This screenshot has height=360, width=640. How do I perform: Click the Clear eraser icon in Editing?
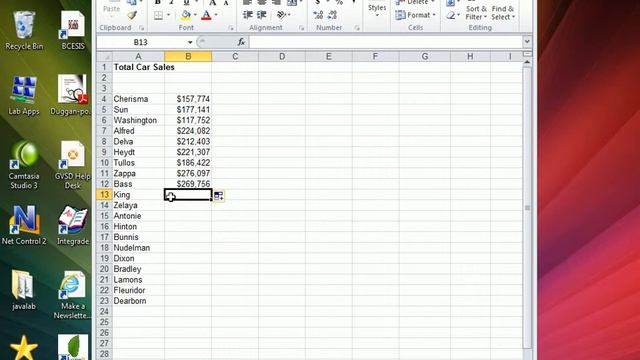450,16
